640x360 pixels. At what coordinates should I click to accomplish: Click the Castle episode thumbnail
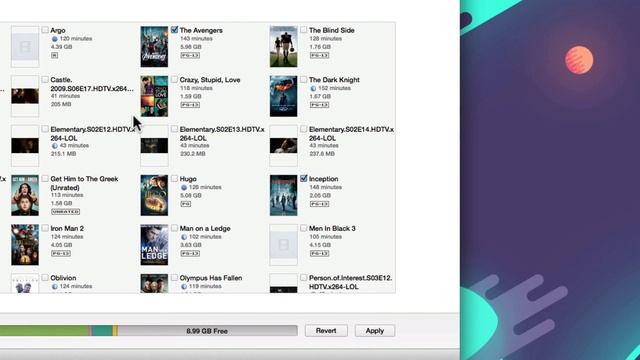[x=25, y=96]
